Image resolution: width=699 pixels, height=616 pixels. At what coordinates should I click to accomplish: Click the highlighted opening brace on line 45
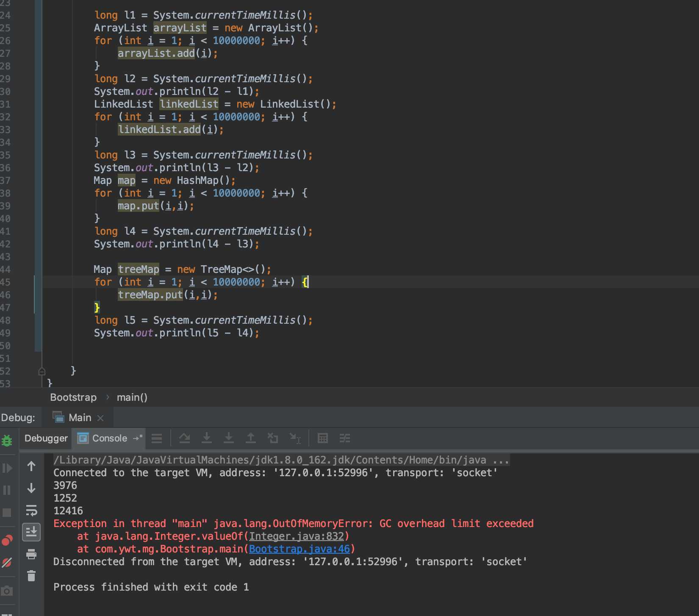coord(305,282)
